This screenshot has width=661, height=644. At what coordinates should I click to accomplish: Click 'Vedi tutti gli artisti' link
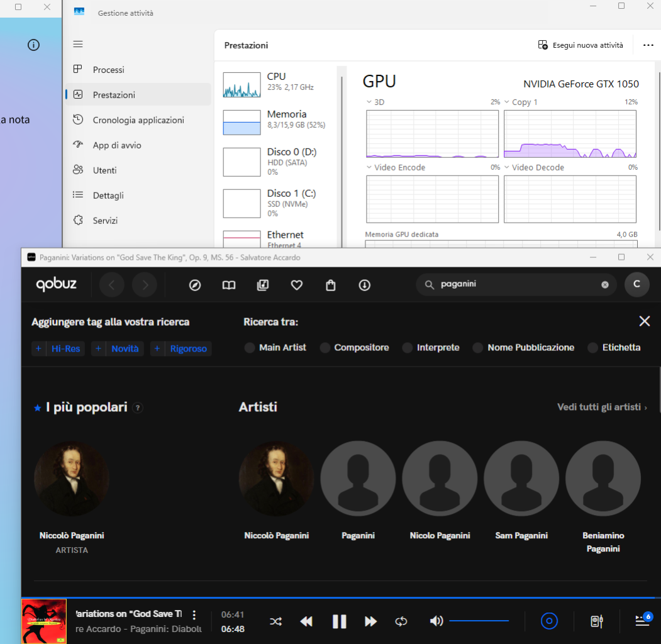(x=601, y=407)
